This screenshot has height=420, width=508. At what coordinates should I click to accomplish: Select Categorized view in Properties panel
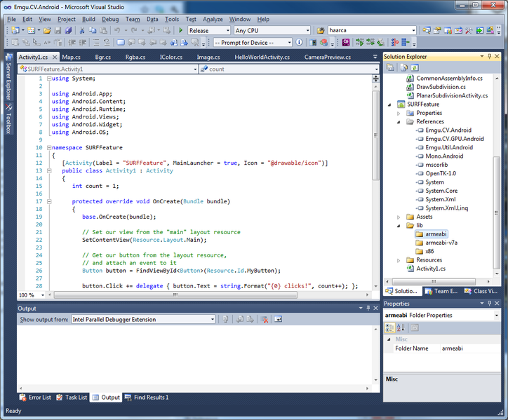coord(389,327)
